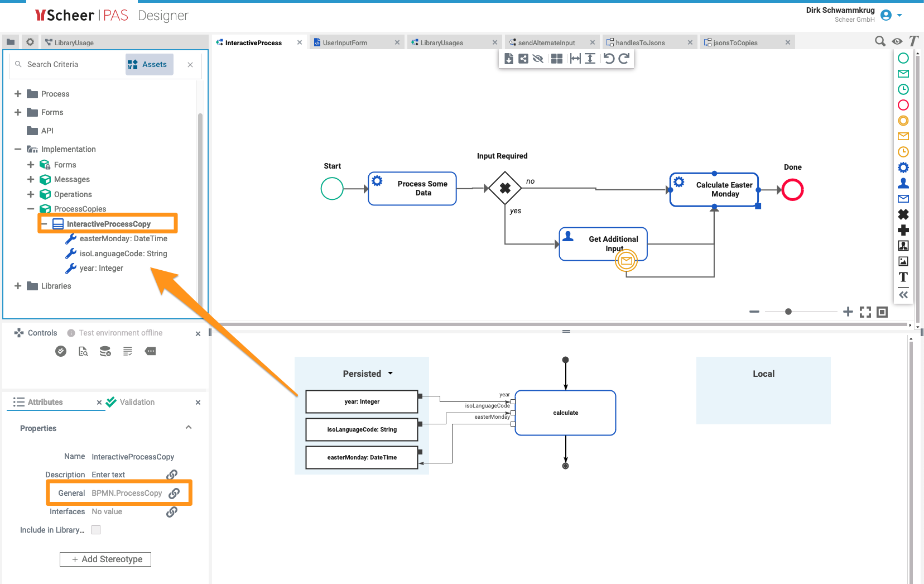Open the search magnifier at top right
This screenshot has width=924, height=584.
coord(880,41)
